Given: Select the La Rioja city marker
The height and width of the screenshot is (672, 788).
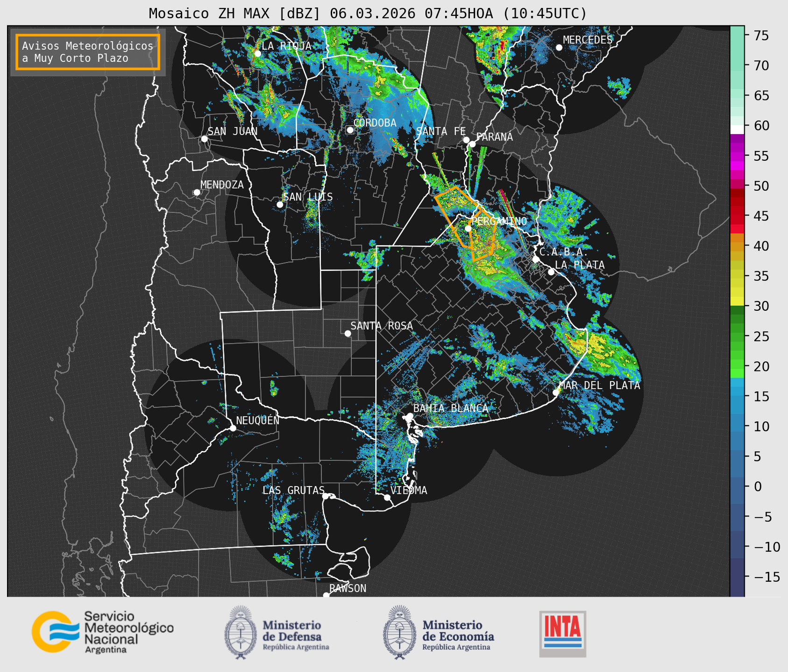Looking at the screenshot, I should coord(257,54).
